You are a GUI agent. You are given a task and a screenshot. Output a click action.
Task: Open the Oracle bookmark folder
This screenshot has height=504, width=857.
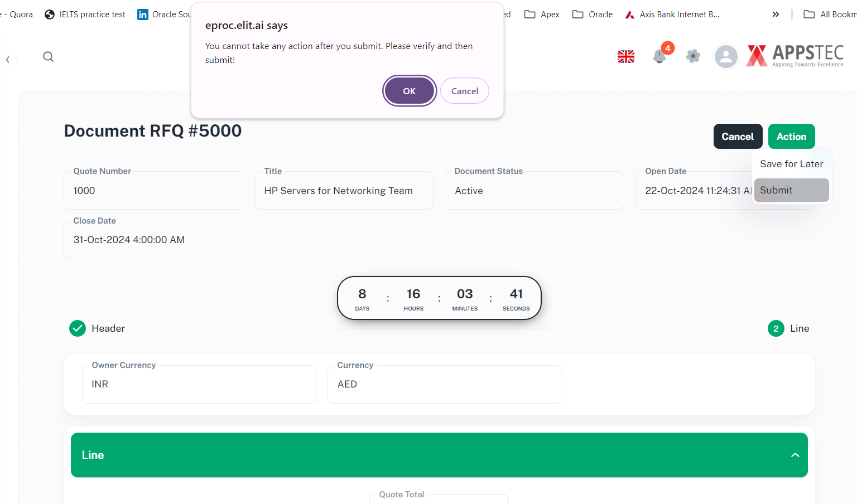point(593,14)
